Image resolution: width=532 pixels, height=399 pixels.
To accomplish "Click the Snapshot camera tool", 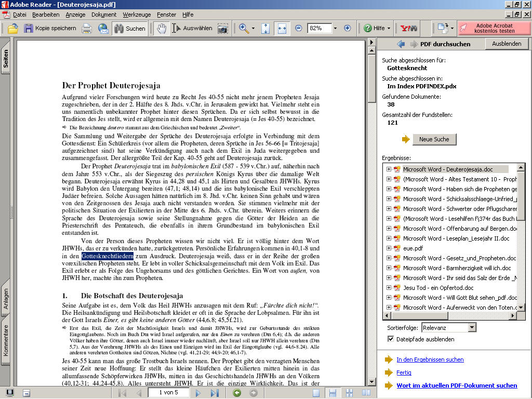I will [x=223, y=29].
